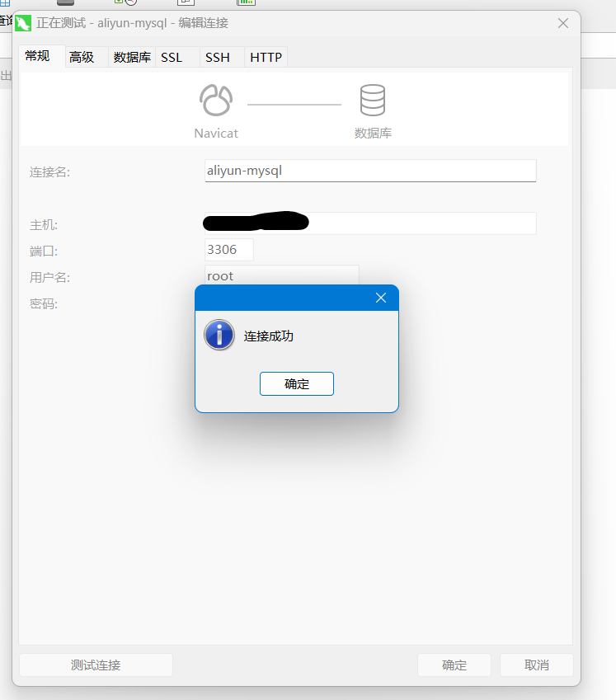Click the 连接名 label
The image size is (616, 700).
(x=50, y=171)
